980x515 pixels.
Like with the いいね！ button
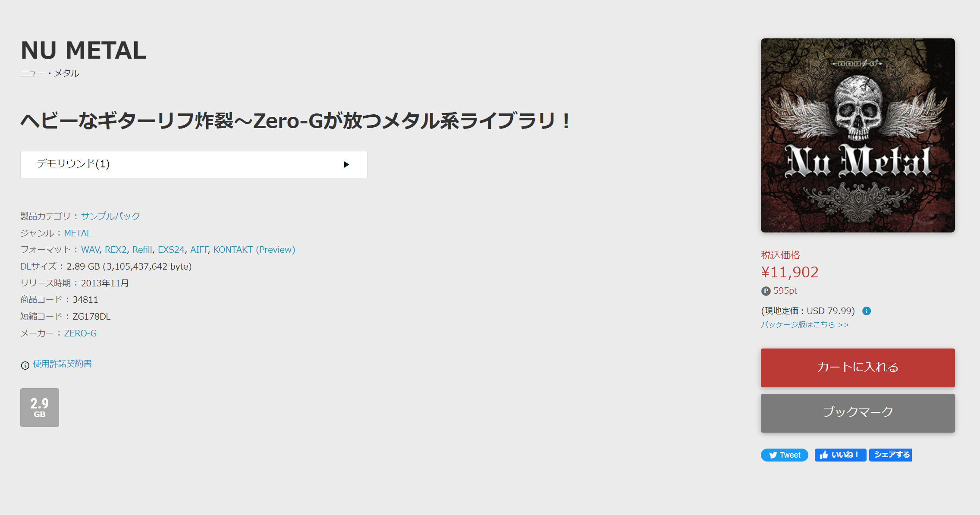coord(840,455)
